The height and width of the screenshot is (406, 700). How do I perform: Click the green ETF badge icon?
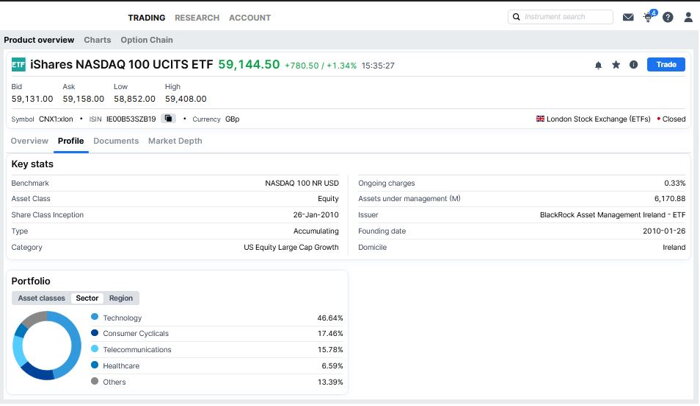click(x=18, y=65)
